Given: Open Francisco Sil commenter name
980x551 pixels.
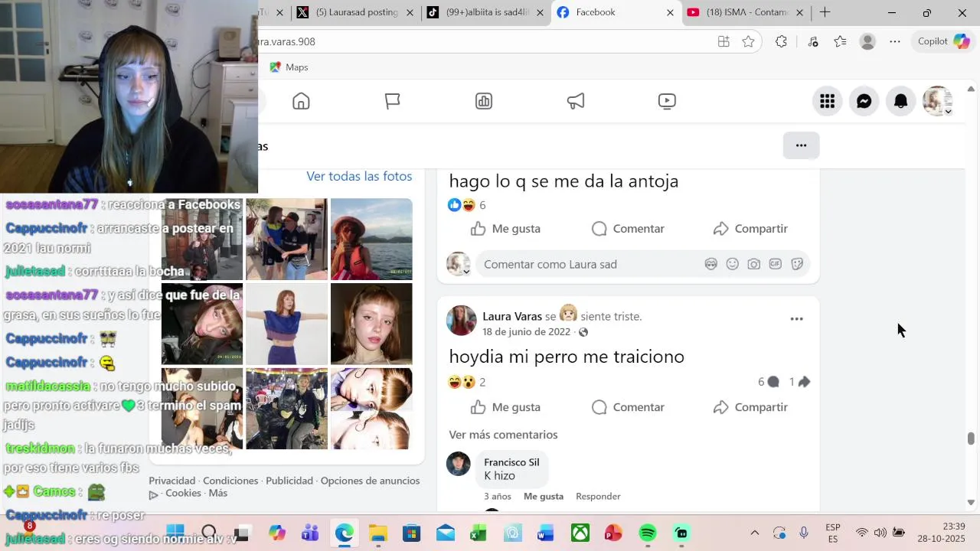Looking at the screenshot, I should (x=511, y=462).
